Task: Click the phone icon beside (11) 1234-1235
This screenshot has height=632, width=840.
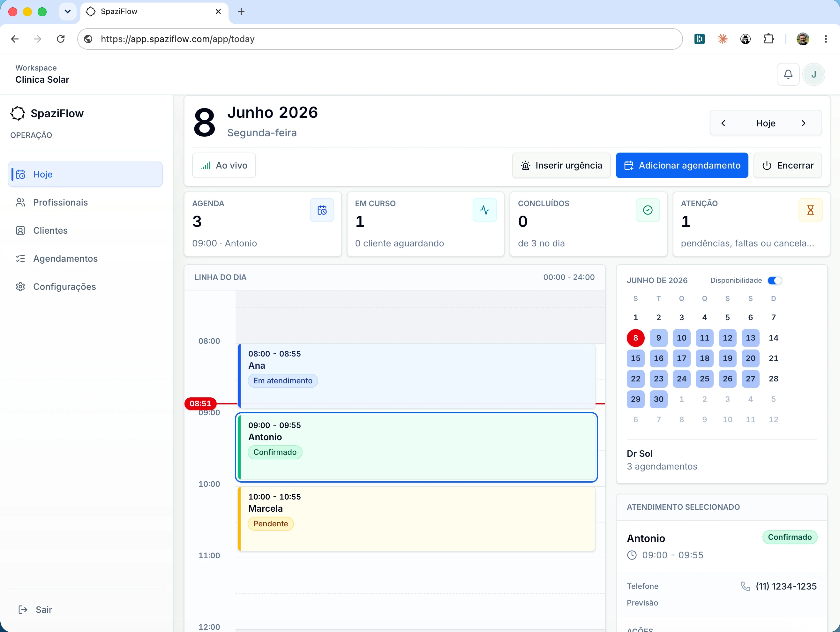Action: point(746,586)
